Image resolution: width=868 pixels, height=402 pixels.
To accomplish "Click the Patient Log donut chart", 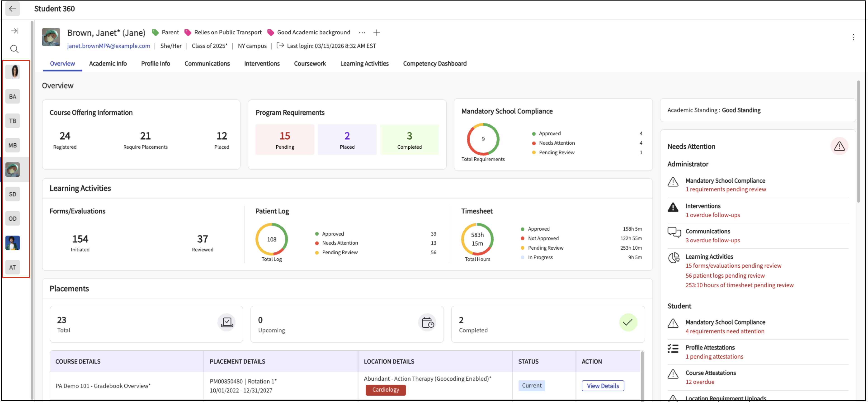I will 271,239.
